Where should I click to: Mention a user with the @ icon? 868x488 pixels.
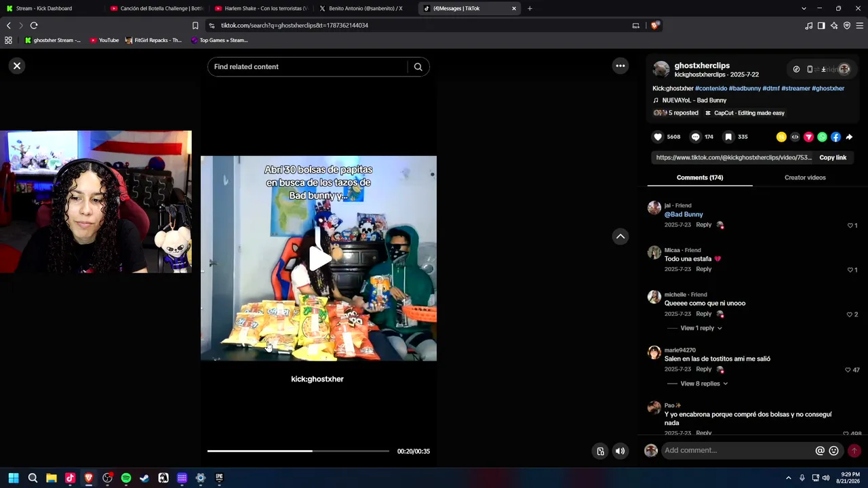(820, 451)
